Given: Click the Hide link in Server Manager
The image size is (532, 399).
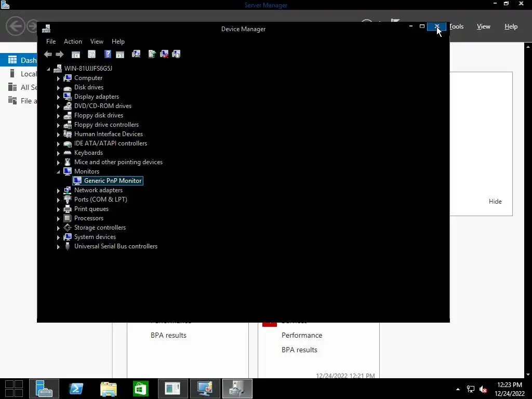Looking at the screenshot, I should (x=495, y=202).
